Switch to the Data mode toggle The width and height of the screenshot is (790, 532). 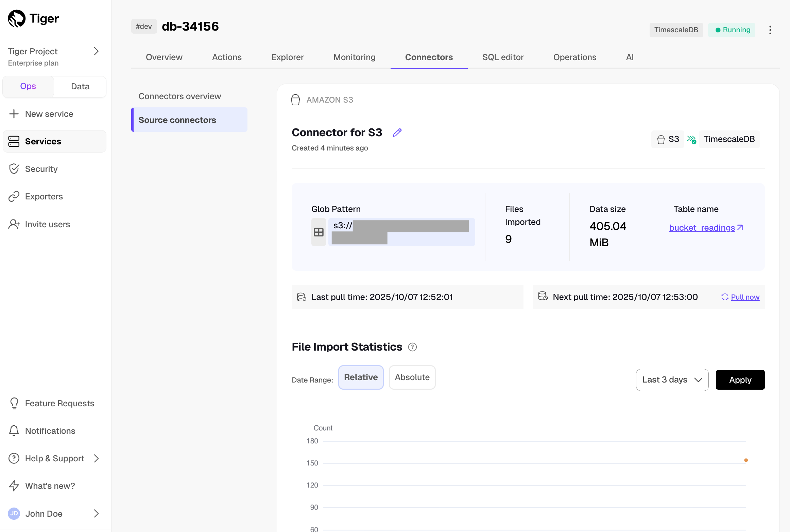[80, 86]
